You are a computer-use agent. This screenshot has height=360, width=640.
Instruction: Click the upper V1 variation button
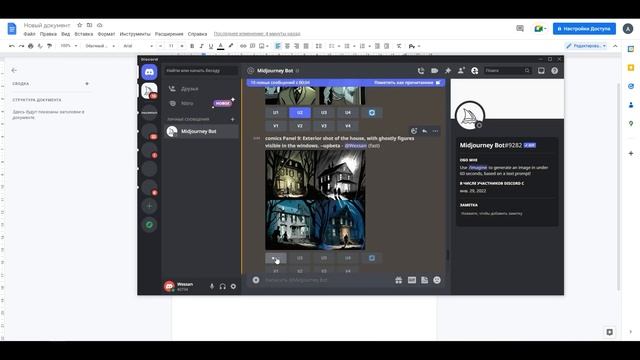click(276, 126)
